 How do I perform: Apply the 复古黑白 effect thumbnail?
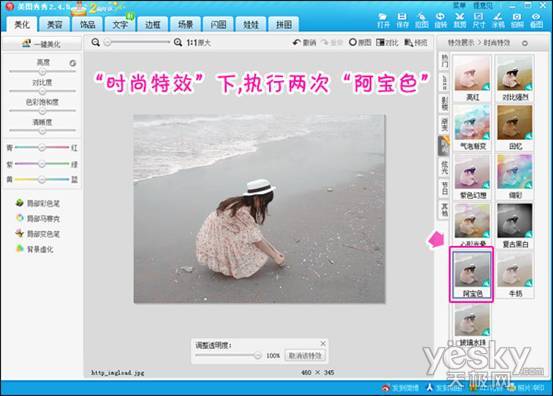pos(515,225)
